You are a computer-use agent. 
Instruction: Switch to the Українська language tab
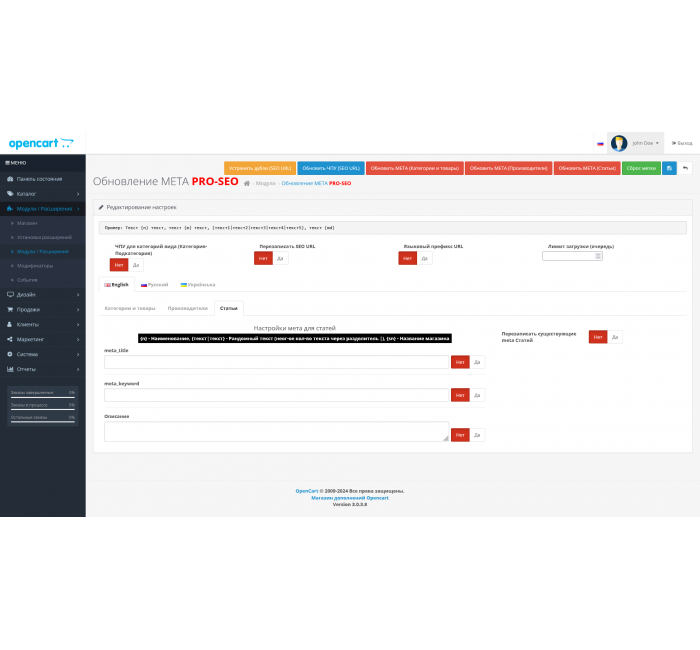click(x=198, y=285)
